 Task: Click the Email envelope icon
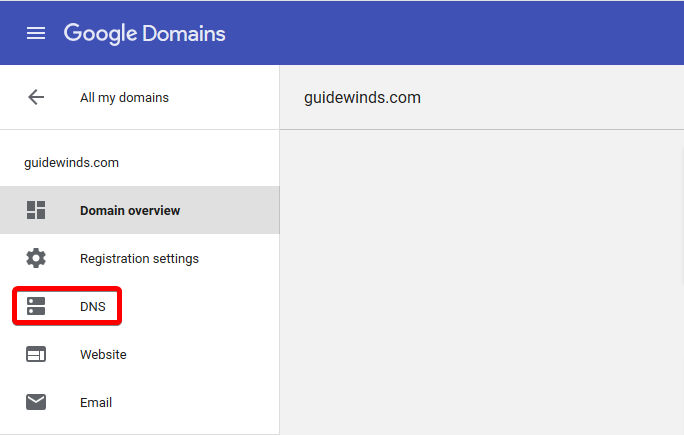point(36,402)
